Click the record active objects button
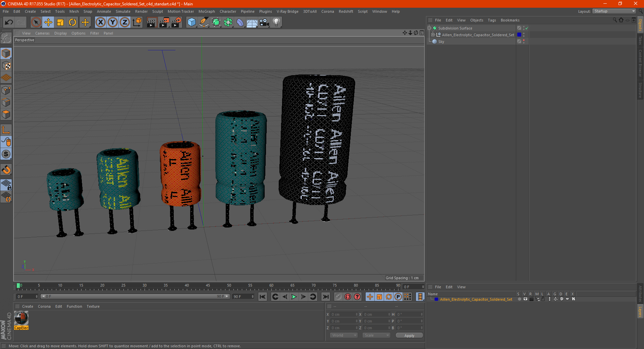 [x=338, y=297]
